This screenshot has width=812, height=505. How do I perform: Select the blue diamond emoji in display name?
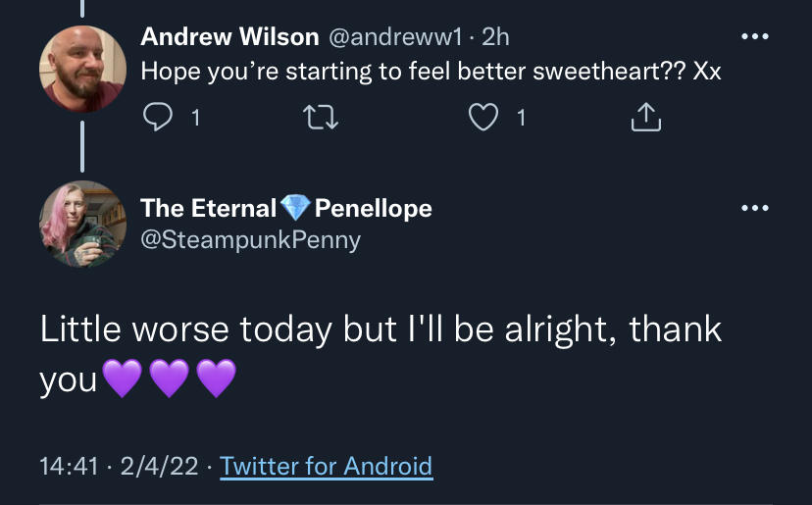295,208
